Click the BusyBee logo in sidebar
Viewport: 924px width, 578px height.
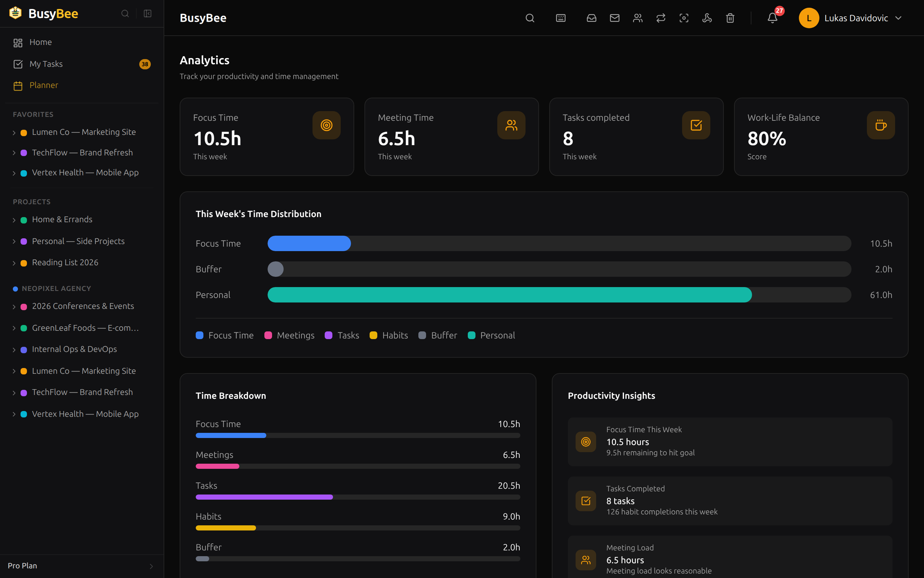[x=43, y=13]
